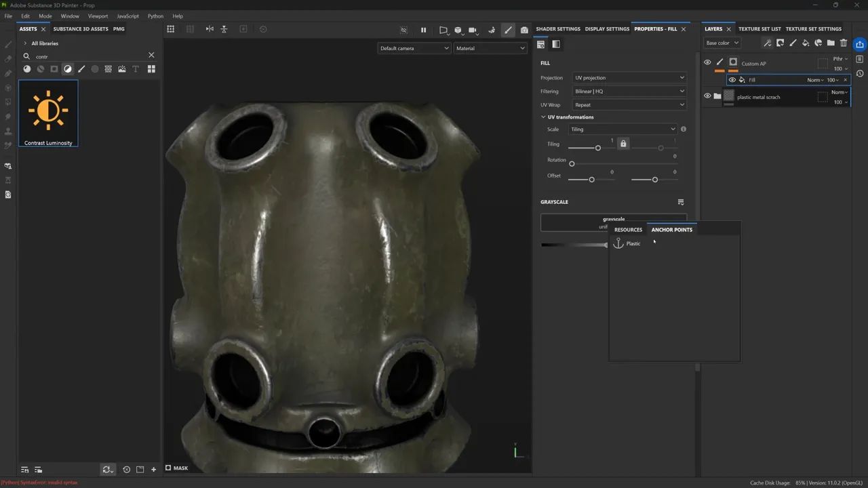Click the export textures share icon

[859, 44]
